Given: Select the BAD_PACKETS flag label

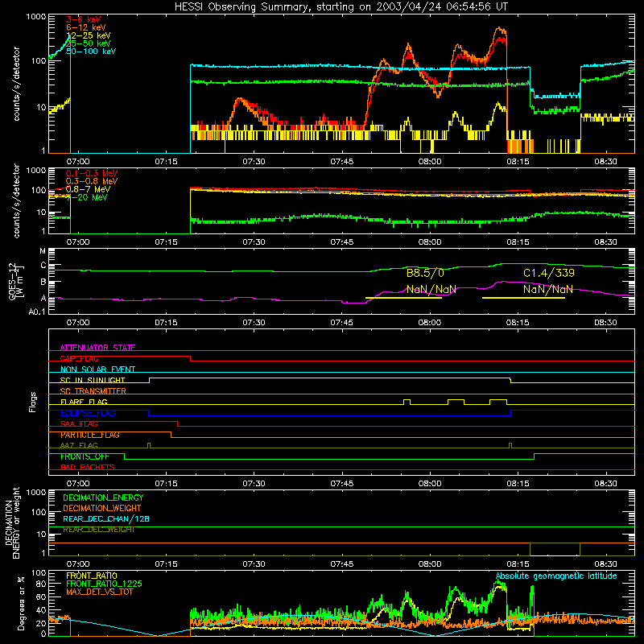Looking at the screenshot, I should click(x=88, y=468).
